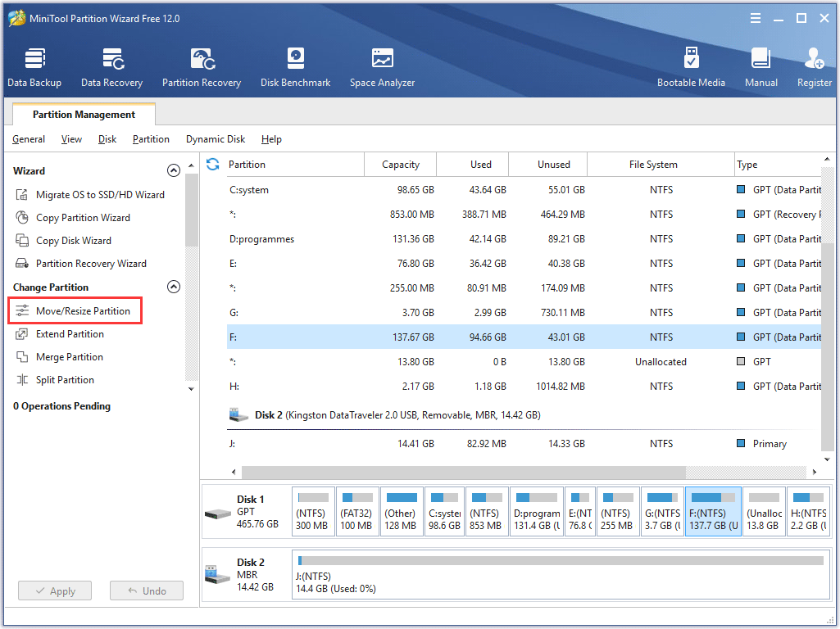Open the Partition menu
840x629 pixels.
151,139
